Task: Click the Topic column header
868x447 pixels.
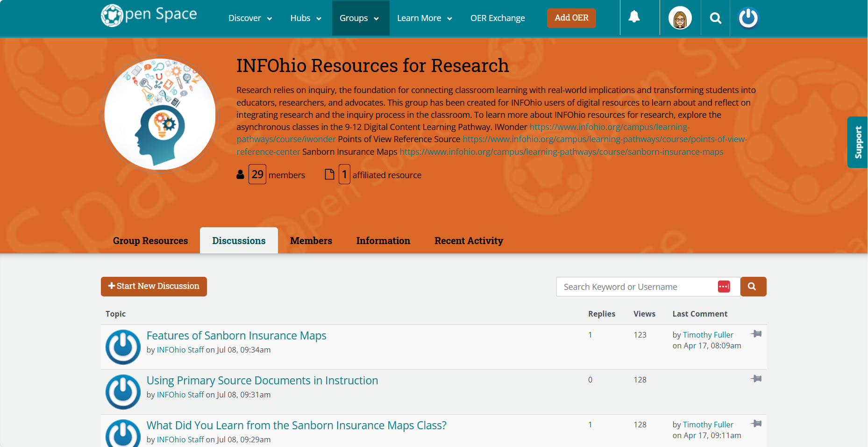Action: pyautogui.click(x=115, y=314)
